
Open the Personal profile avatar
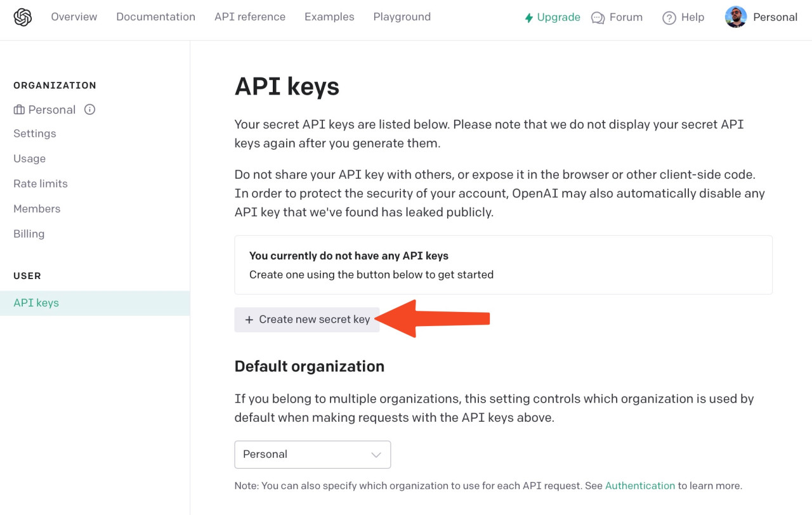pyautogui.click(x=736, y=17)
